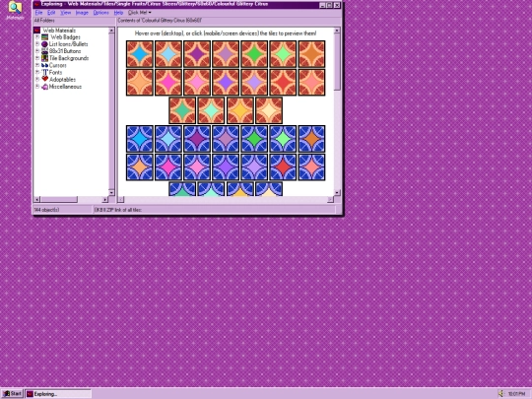This screenshot has height=399, width=532.
Task: Select the Web Materials root label
Action: (59, 31)
